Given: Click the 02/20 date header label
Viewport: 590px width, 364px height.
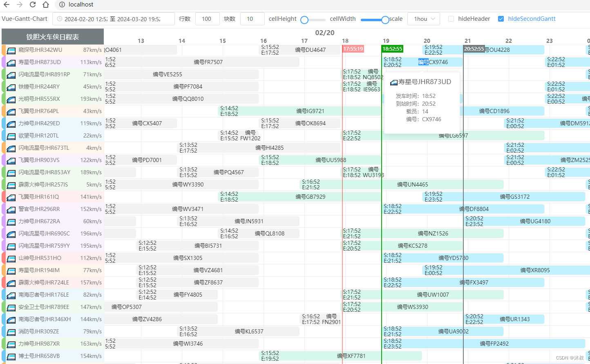Looking at the screenshot, I should click(325, 33).
